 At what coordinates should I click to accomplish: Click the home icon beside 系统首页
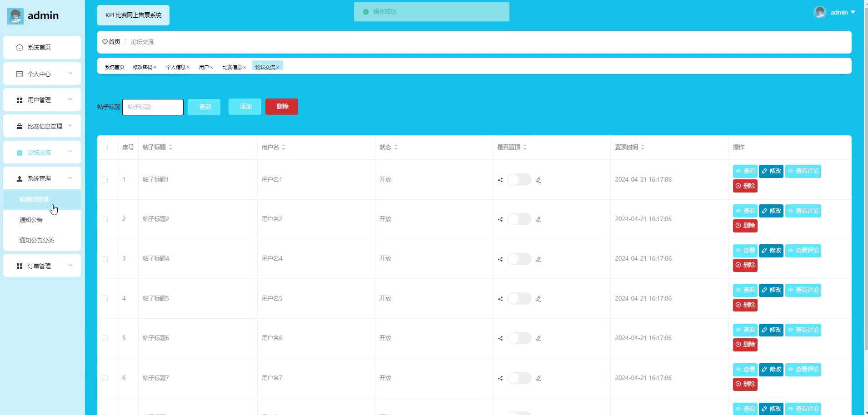pyautogui.click(x=20, y=47)
